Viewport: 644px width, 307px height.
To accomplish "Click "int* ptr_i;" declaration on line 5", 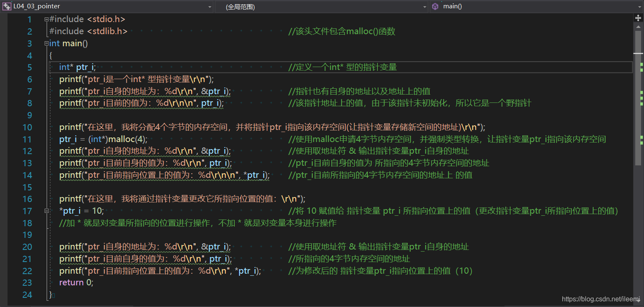I will (x=77, y=67).
